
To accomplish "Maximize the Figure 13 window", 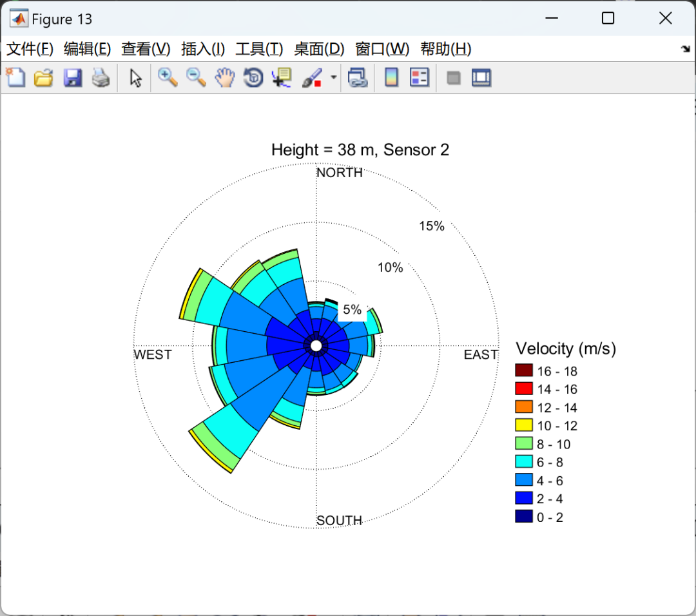I will click(608, 18).
